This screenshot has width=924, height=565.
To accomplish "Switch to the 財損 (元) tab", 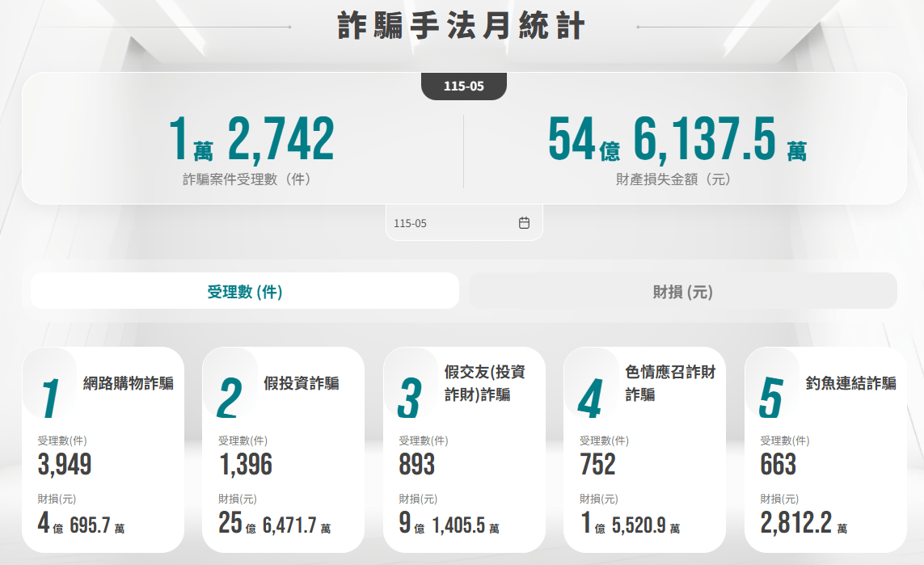I will click(683, 291).
